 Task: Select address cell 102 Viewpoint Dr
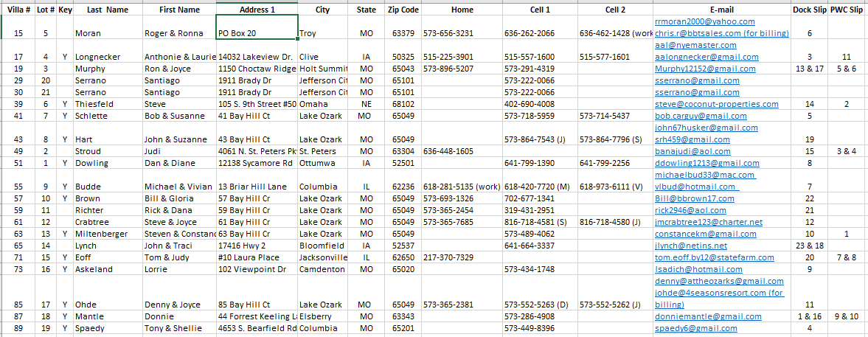click(x=257, y=269)
